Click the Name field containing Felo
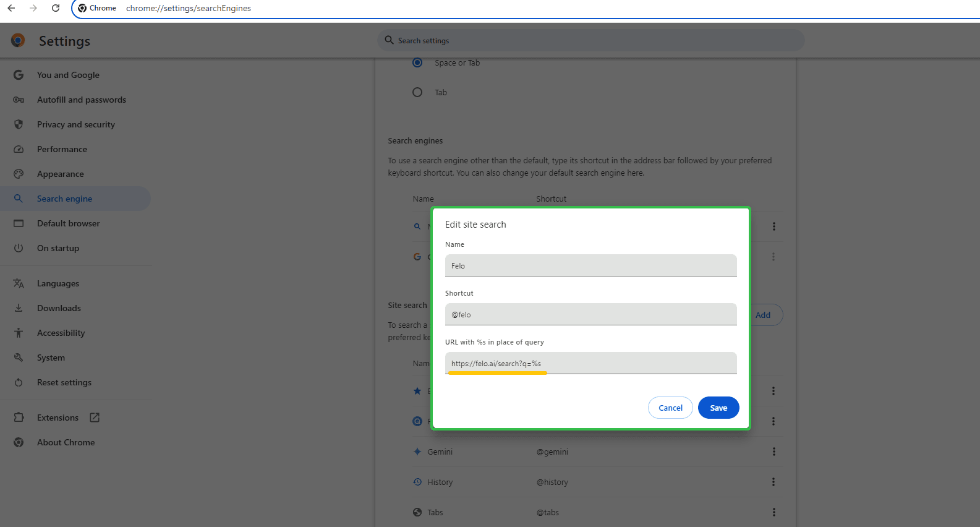This screenshot has height=527, width=980. click(x=591, y=265)
